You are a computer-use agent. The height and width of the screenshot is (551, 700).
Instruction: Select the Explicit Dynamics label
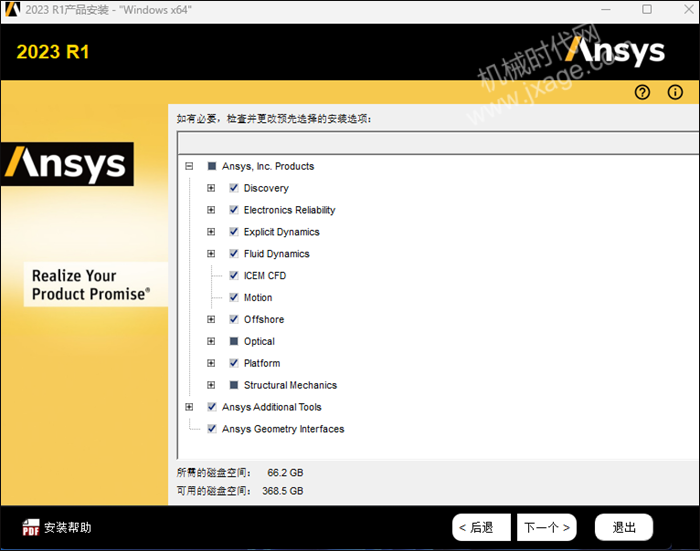[x=282, y=232]
